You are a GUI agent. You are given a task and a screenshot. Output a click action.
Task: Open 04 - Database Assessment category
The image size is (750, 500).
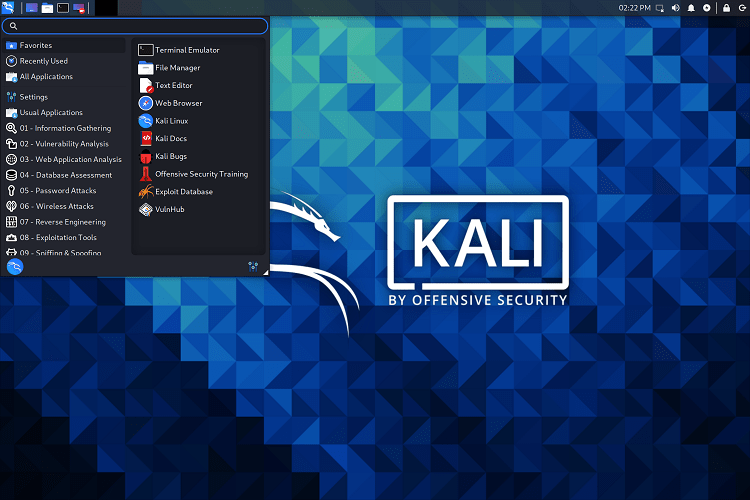pyautogui.click(x=65, y=175)
